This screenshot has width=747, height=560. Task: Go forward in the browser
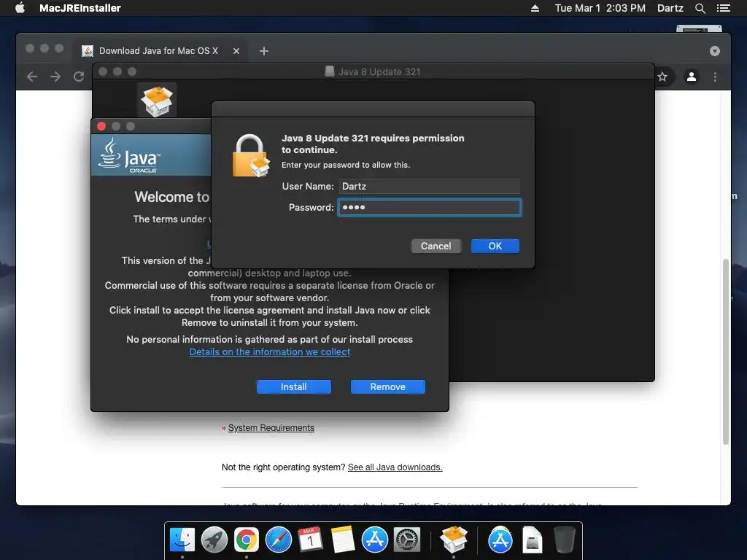tap(55, 77)
